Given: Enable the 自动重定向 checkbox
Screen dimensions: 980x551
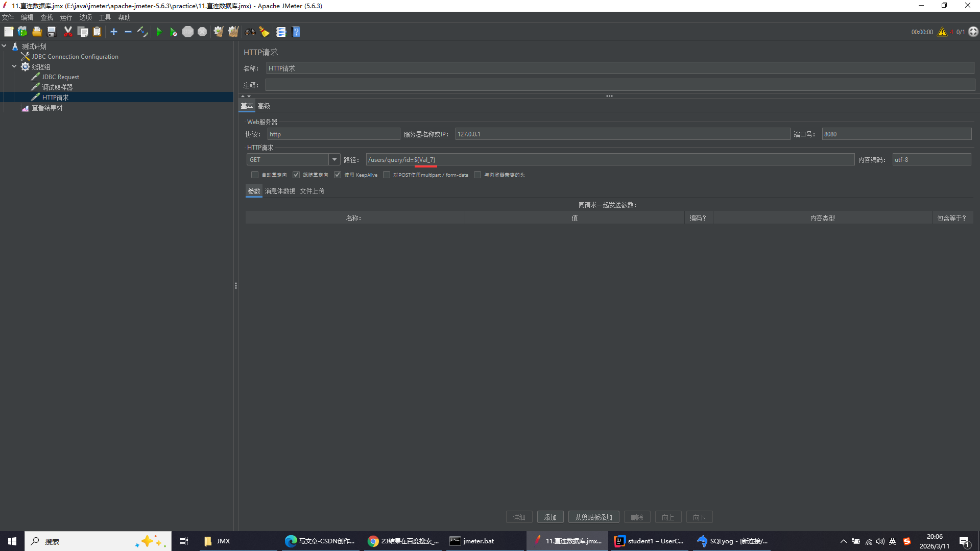Looking at the screenshot, I should click(255, 175).
